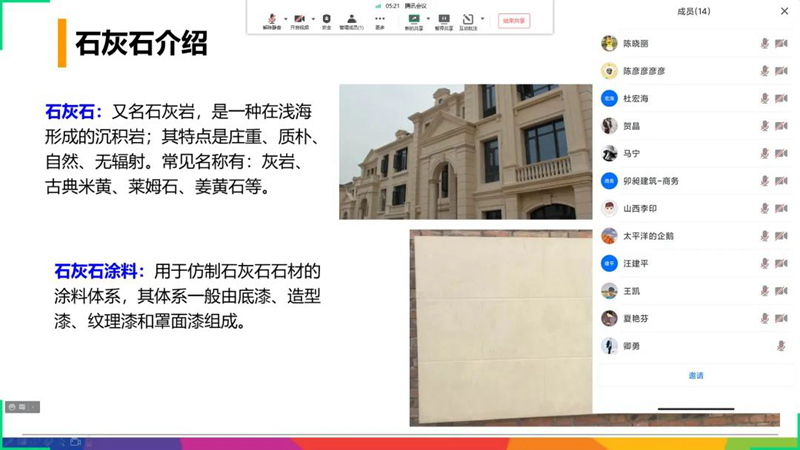This screenshot has height=450, width=800.
Task: Toggle microphone for 贺晶
Action: 765,126
